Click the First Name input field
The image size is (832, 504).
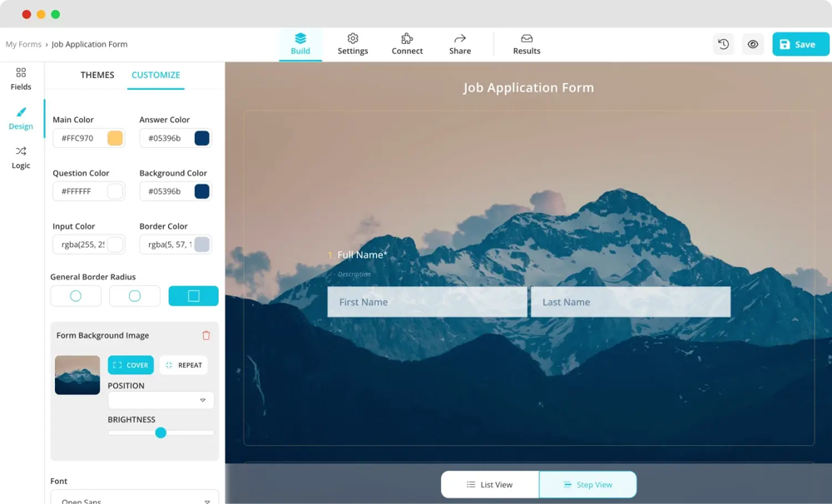[x=427, y=302]
